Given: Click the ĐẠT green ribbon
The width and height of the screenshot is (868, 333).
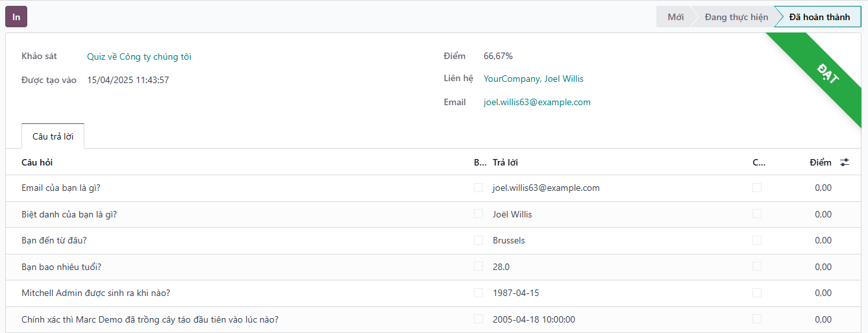Looking at the screenshot, I should 828,77.
